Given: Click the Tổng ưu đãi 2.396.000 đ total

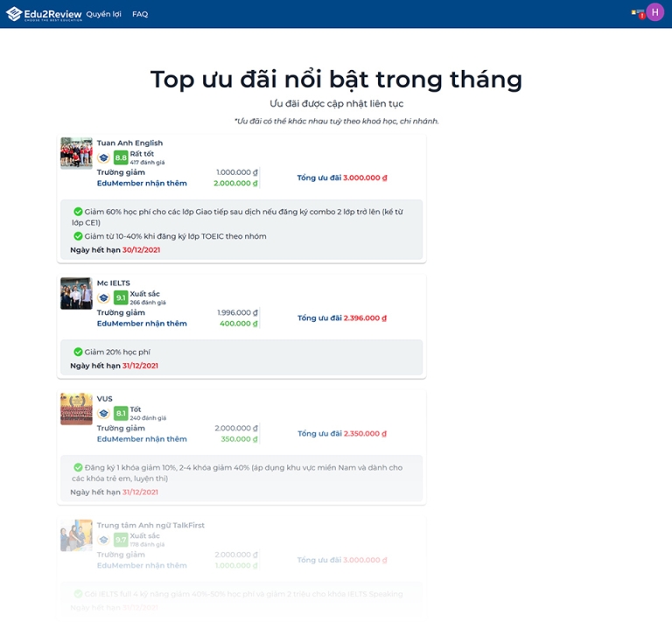Looking at the screenshot, I should [342, 318].
